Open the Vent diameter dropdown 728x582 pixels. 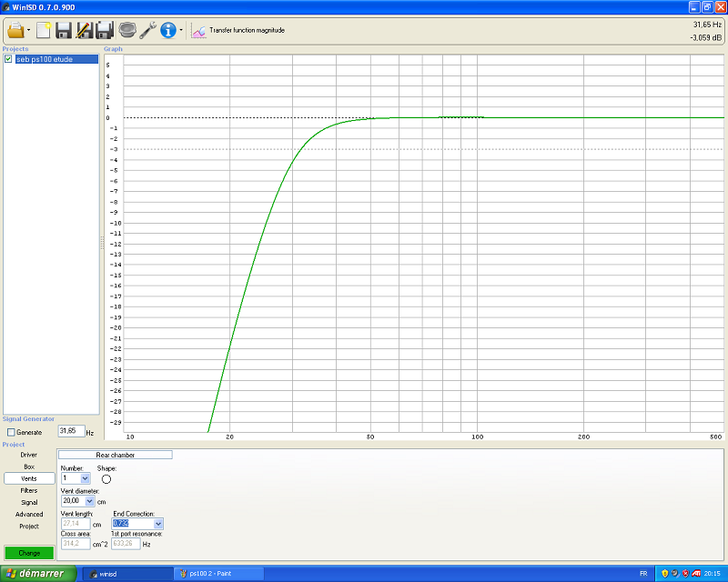point(89,501)
